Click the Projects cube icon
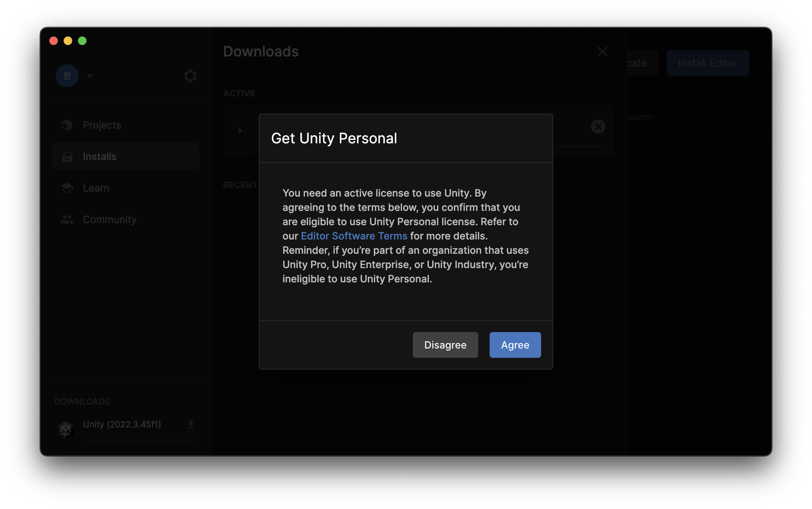The height and width of the screenshot is (509, 812). (67, 125)
